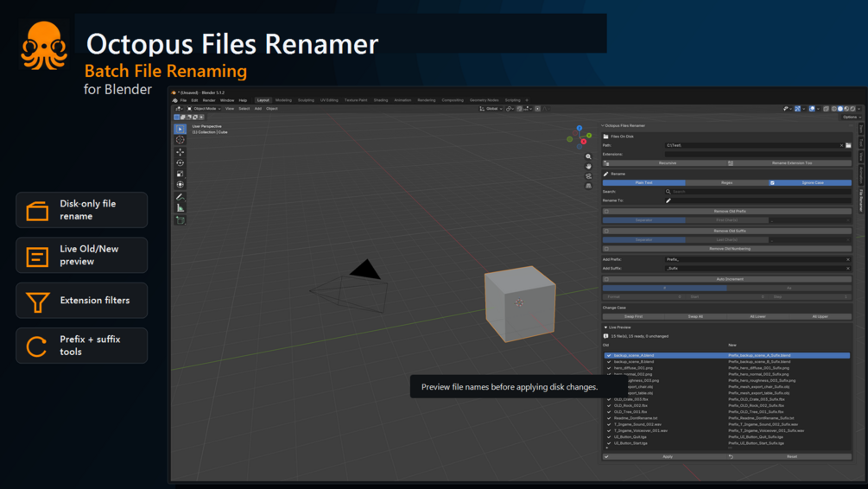The image size is (868, 489).
Task: Open the editor type selector icon
Action: 179,109
